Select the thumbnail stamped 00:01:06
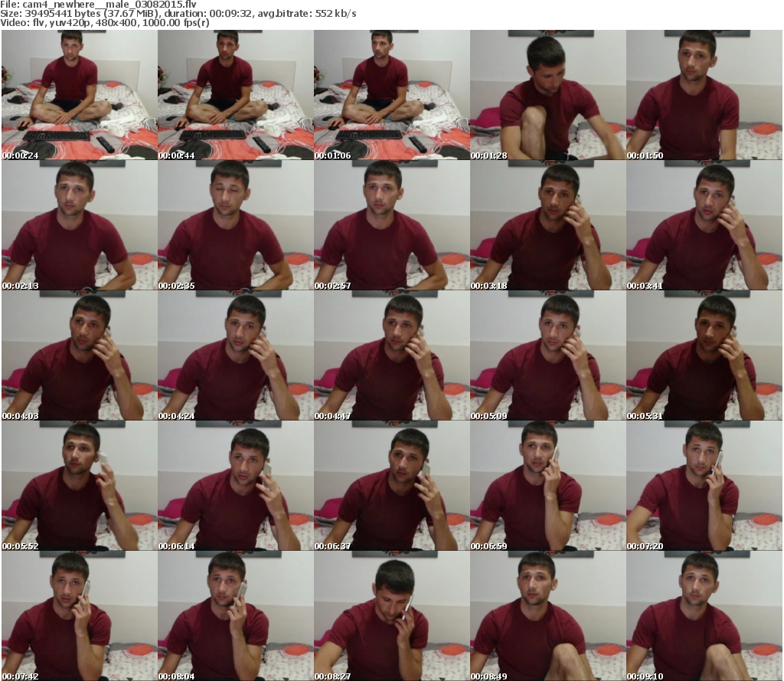The width and height of the screenshot is (784, 681). point(391,95)
